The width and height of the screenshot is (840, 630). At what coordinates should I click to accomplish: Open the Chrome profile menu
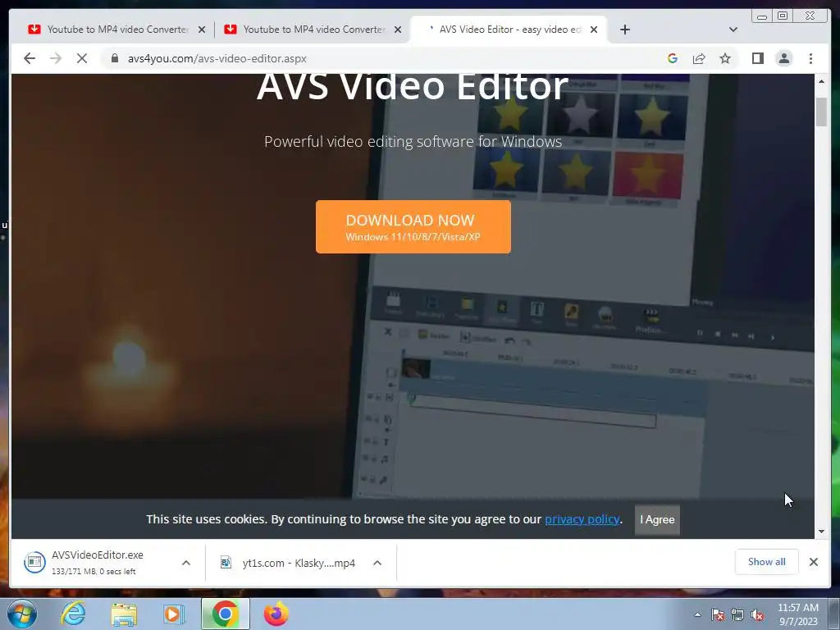coord(783,58)
